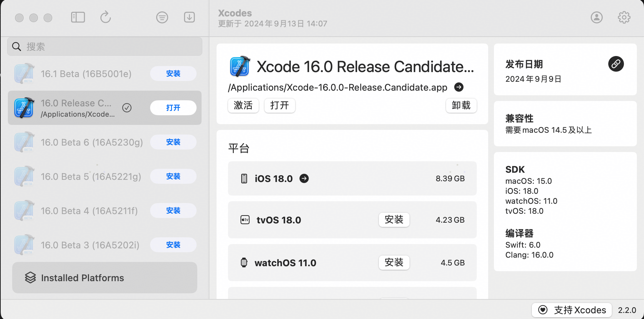Viewport: 644px width, 319px height.
Task: Open the Apple ID account icon
Action: tap(596, 17)
